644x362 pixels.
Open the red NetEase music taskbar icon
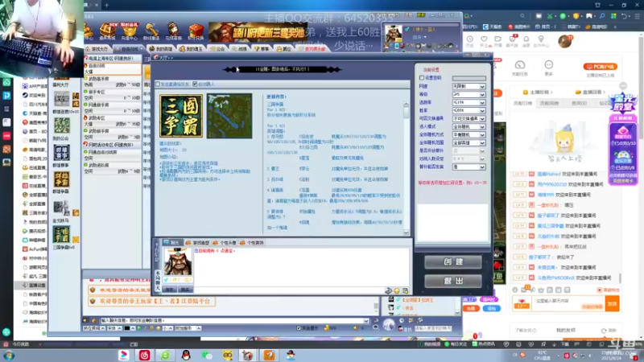coord(144,355)
